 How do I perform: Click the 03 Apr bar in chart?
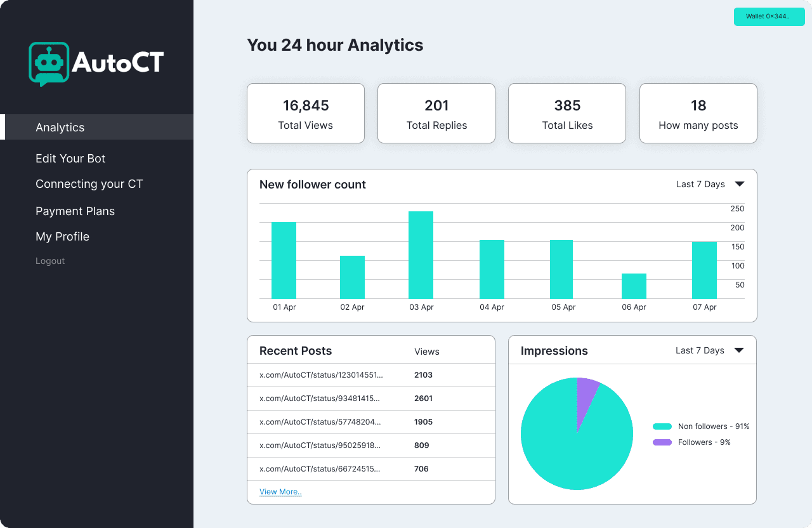point(421,254)
